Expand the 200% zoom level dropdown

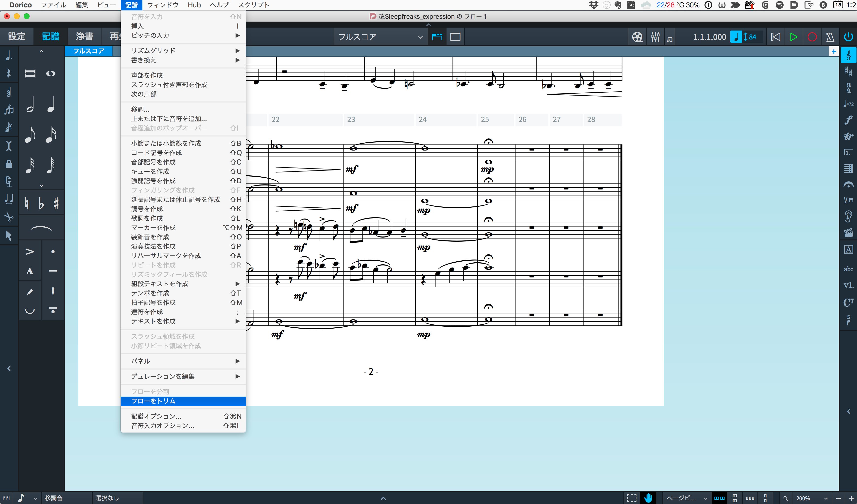tap(826, 498)
